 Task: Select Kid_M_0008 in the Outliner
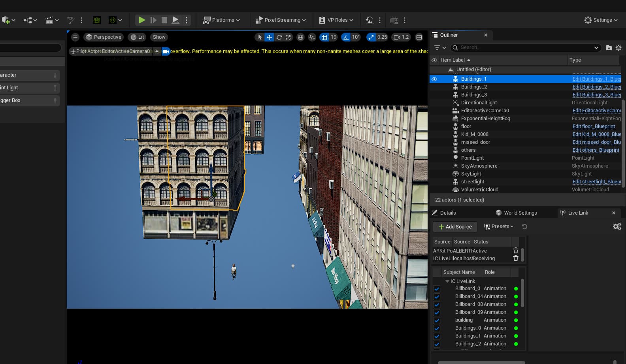[475, 134]
